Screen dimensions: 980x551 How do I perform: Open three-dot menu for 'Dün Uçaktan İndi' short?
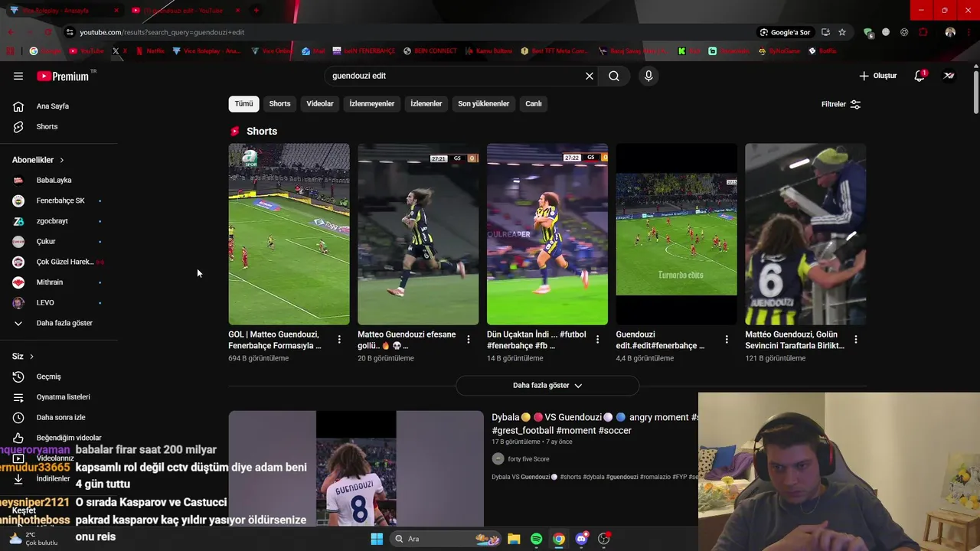coord(598,339)
